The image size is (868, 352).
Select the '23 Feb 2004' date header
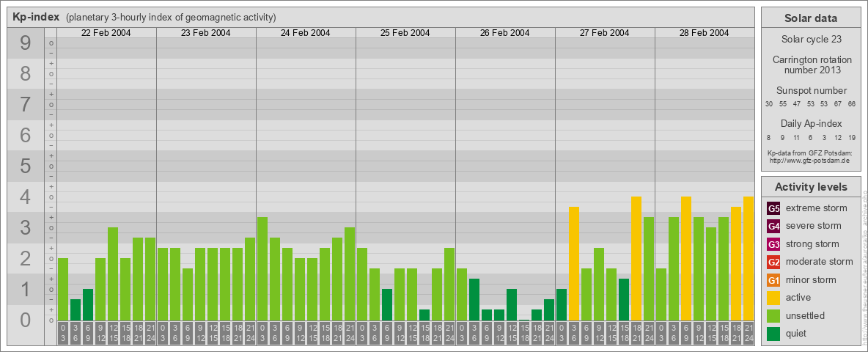click(x=206, y=33)
